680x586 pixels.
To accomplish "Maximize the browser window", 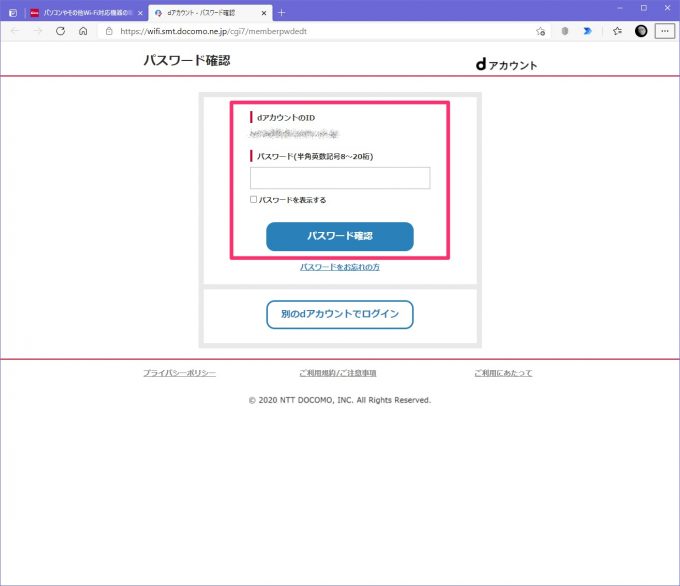I will click(x=644, y=8).
